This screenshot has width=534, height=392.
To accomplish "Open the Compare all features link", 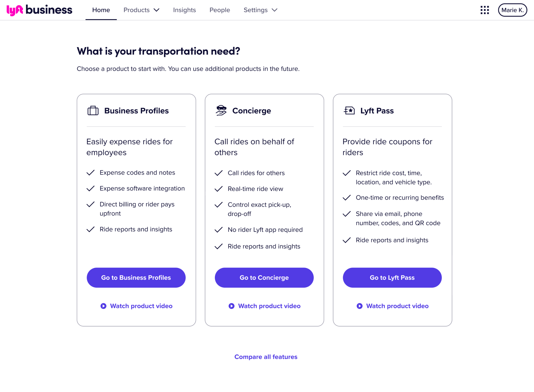I will pyautogui.click(x=266, y=357).
